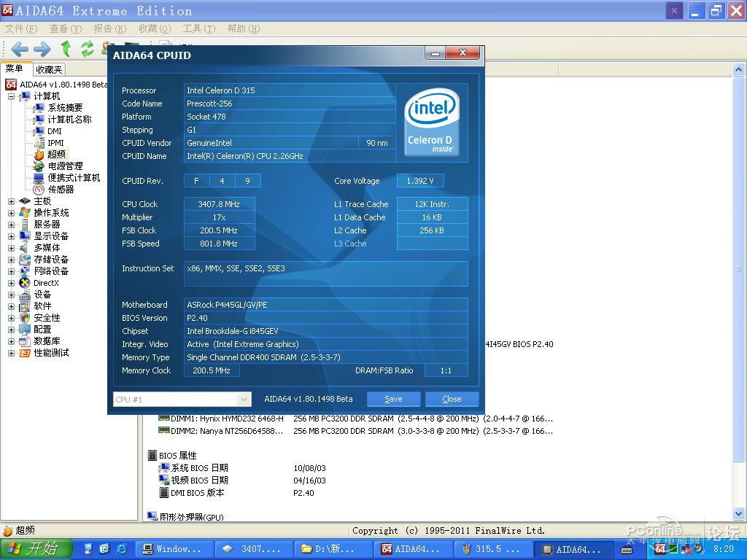Open the 开始 Start menu
This screenshot has height=560, width=747.
click(36, 549)
